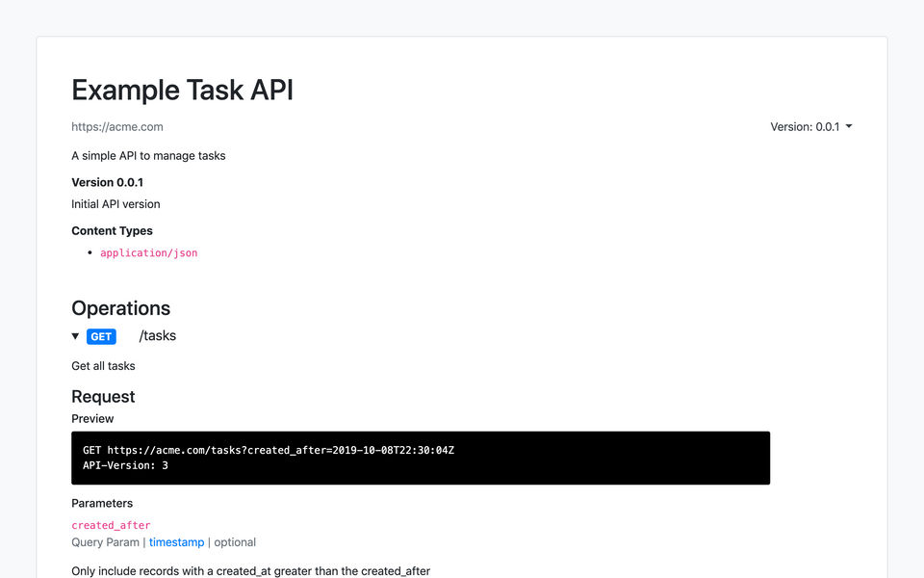Collapse the GET /tasks operation triangle

(76, 336)
